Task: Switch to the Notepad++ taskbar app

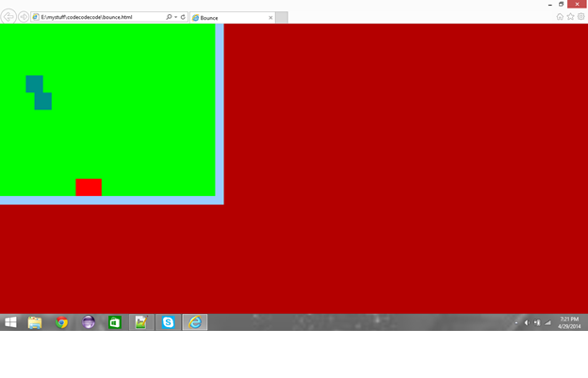Action: [141, 322]
